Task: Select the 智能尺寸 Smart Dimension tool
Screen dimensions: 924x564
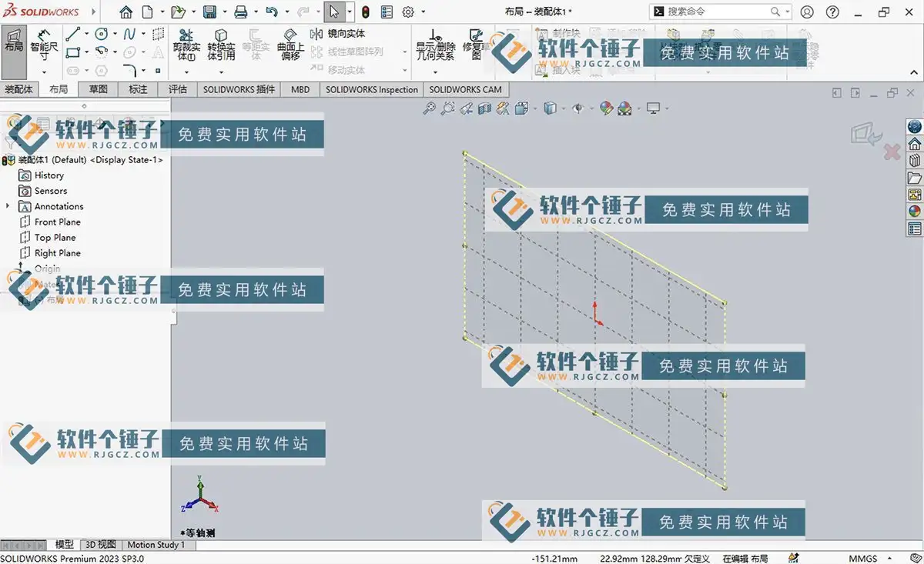Action: (44, 44)
